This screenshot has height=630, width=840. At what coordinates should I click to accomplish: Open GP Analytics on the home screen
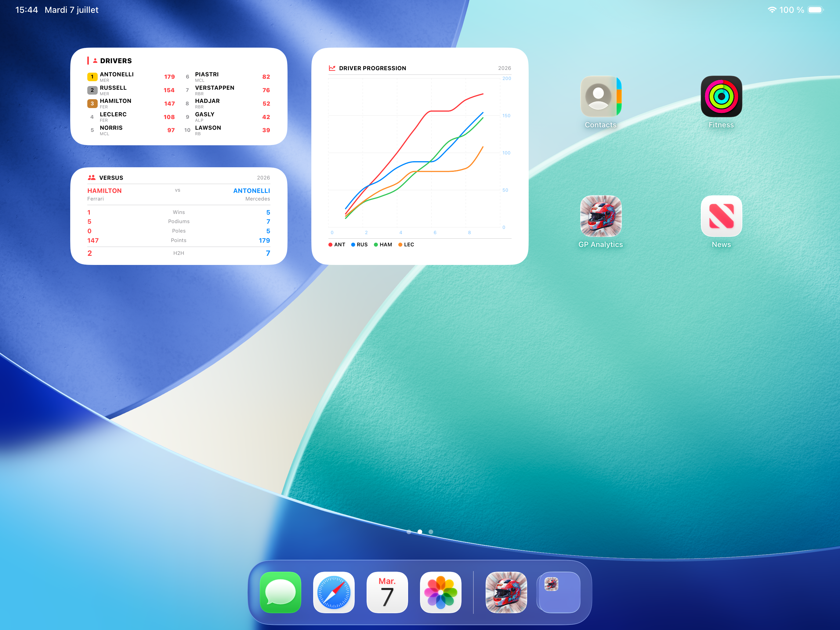(x=601, y=216)
